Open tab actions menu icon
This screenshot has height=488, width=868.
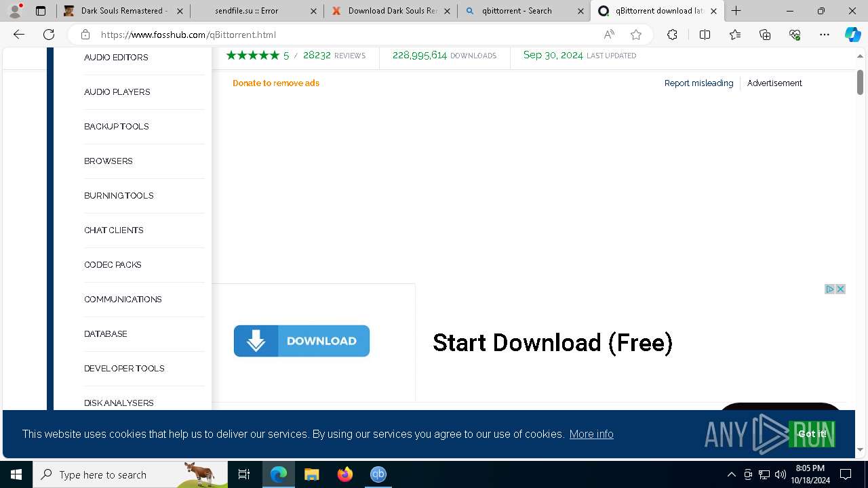tap(41, 11)
